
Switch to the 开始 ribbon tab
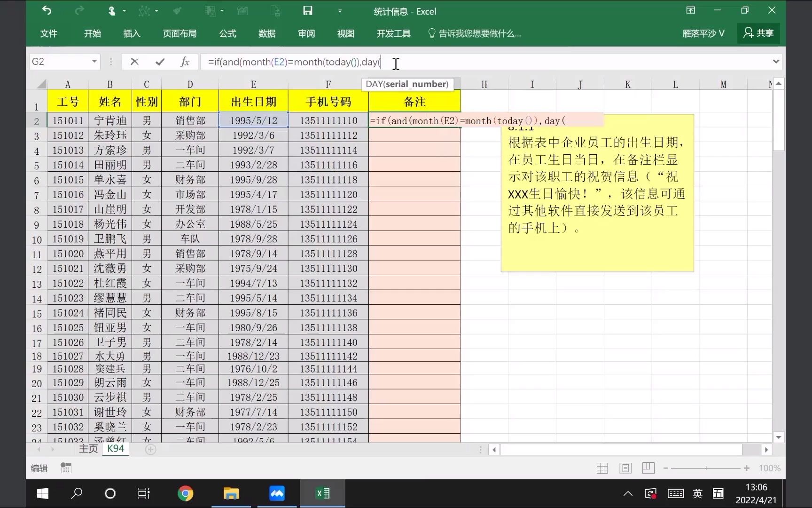pos(93,33)
